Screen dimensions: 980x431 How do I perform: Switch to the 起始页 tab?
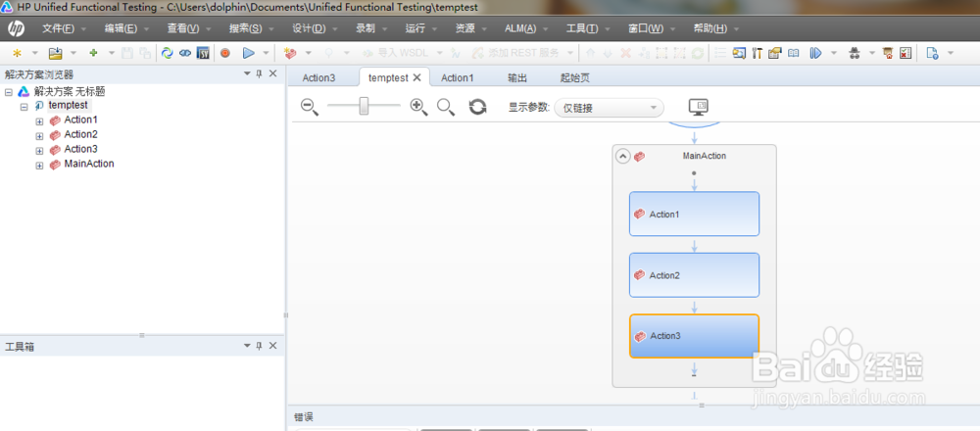[x=575, y=78]
